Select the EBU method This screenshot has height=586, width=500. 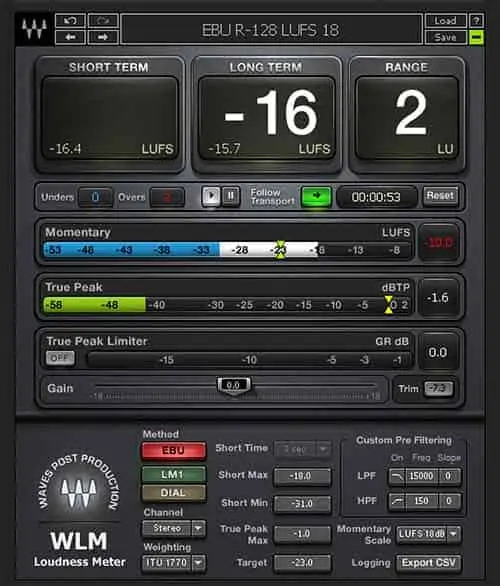click(173, 450)
